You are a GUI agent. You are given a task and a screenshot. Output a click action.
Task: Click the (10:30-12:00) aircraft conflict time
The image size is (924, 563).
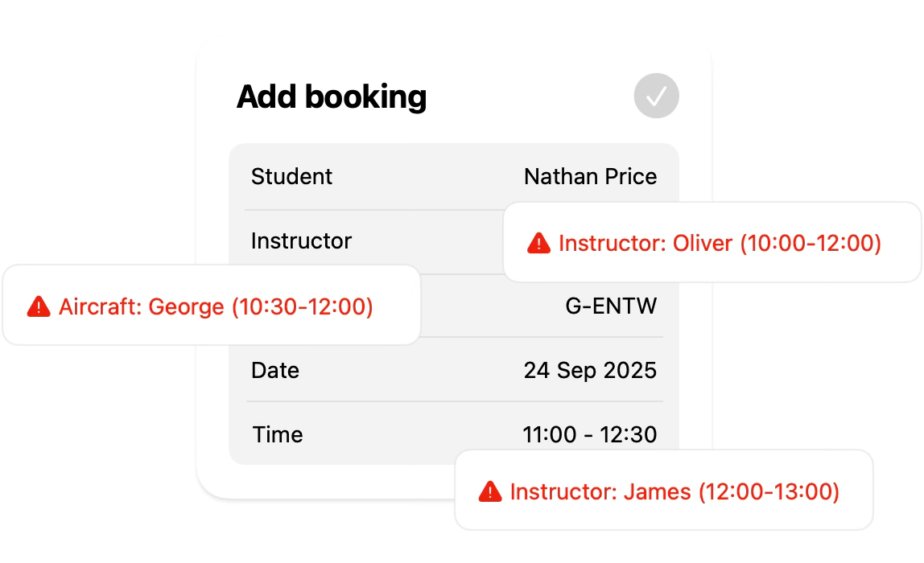(x=303, y=306)
